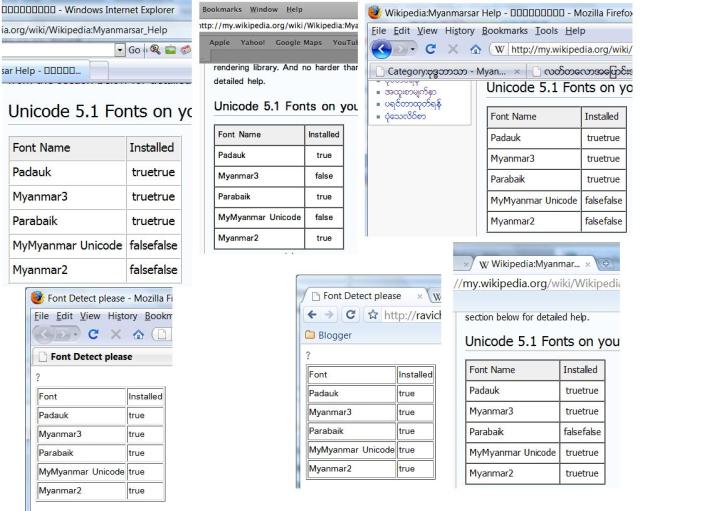This screenshot has width=702, height=511.
Task: Click the Back arrow in the Font Detect Chrome window
Action: click(x=312, y=315)
